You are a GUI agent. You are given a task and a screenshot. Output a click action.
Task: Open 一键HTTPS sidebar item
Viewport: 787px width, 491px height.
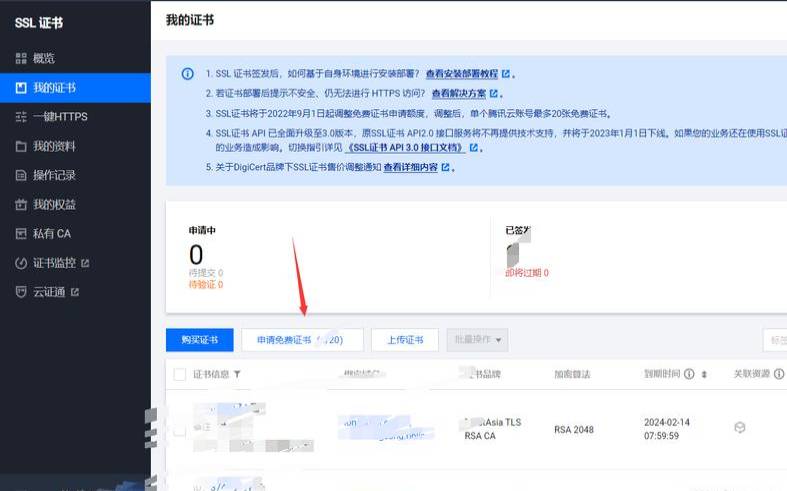(x=75, y=117)
